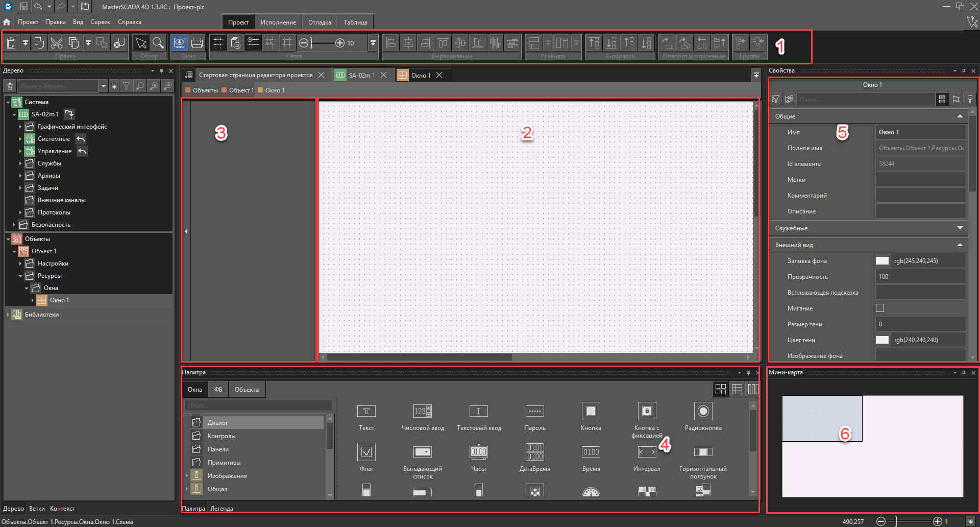Open the Исполнение tab

pos(278,22)
